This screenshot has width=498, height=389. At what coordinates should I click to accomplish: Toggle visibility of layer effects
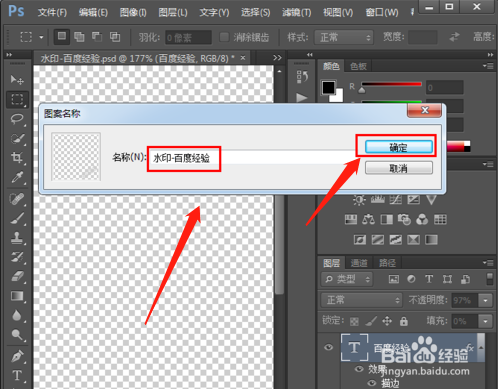(359, 369)
